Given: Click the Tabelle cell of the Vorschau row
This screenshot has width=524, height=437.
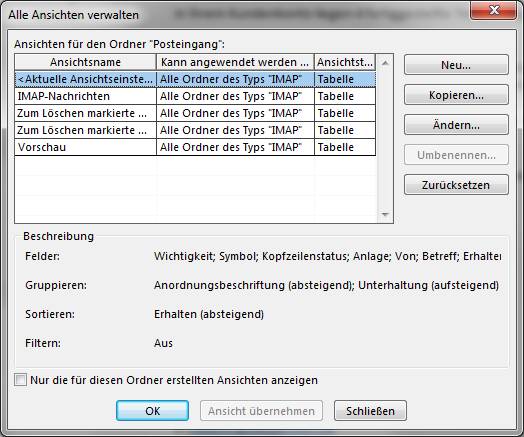Looking at the screenshot, I should [x=345, y=147].
